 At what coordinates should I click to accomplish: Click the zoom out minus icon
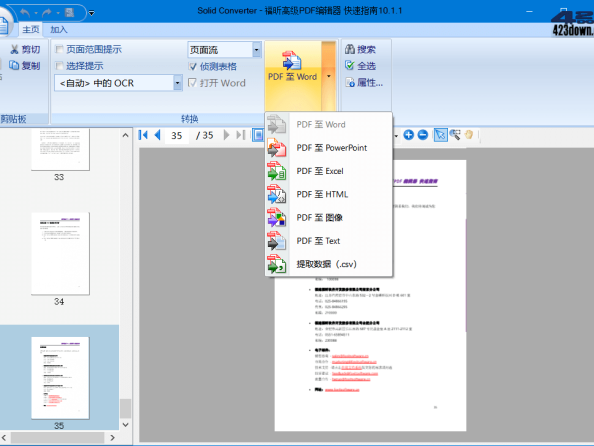coord(423,135)
